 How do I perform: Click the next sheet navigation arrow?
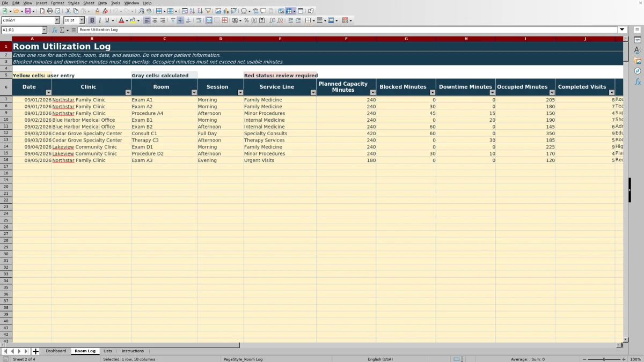19,351
